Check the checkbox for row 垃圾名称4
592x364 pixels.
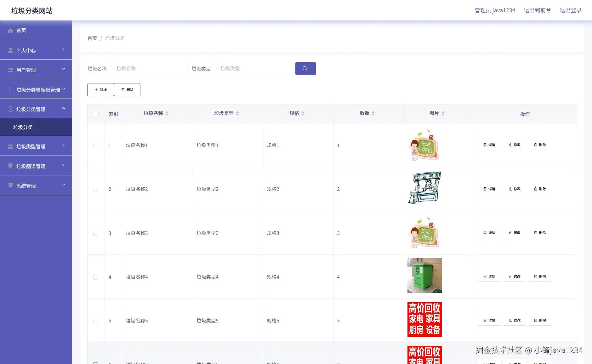pyautogui.click(x=95, y=277)
